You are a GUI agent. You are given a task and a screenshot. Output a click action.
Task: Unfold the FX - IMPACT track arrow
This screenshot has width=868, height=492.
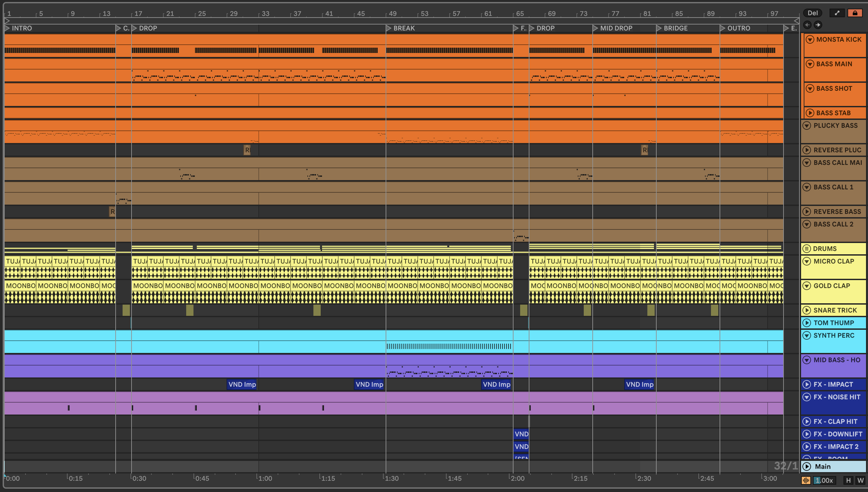(x=807, y=384)
